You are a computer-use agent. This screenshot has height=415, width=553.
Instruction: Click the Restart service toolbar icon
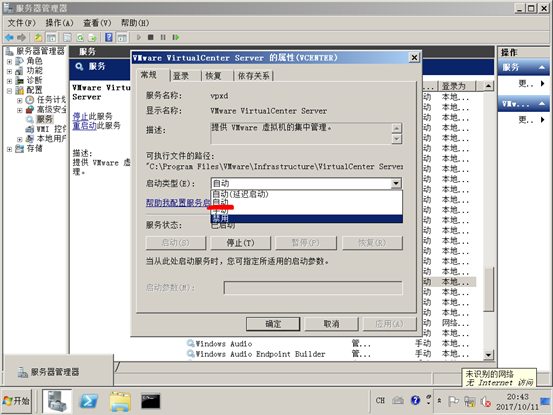(x=176, y=37)
